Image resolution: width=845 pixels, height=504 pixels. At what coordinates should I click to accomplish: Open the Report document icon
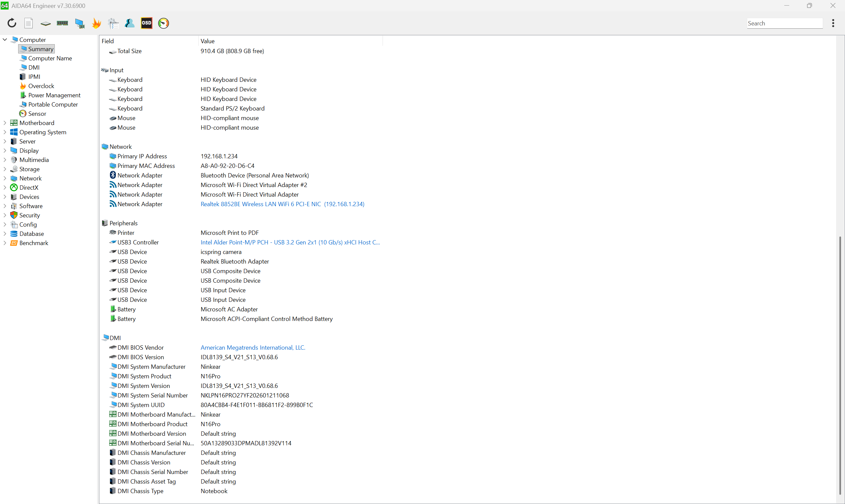28,23
